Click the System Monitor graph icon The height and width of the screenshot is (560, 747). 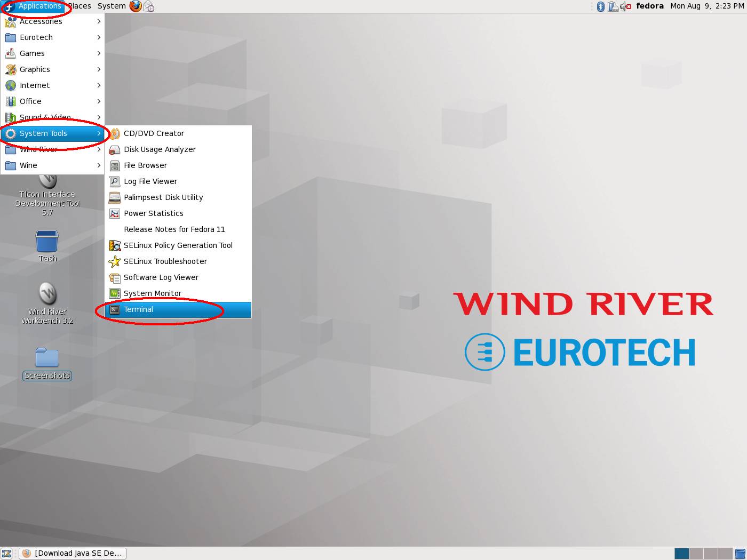click(x=115, y=293)
